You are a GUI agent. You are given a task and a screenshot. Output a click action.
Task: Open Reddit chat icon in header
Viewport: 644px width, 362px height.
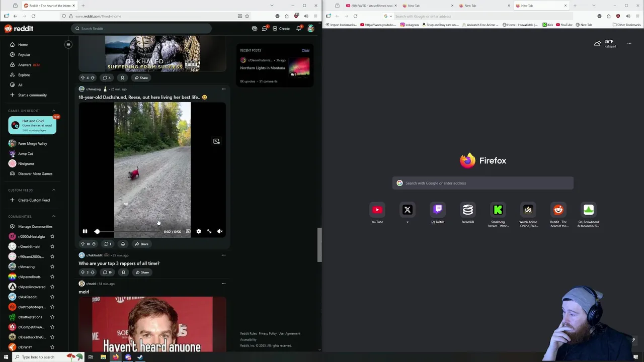coord(265,29)
